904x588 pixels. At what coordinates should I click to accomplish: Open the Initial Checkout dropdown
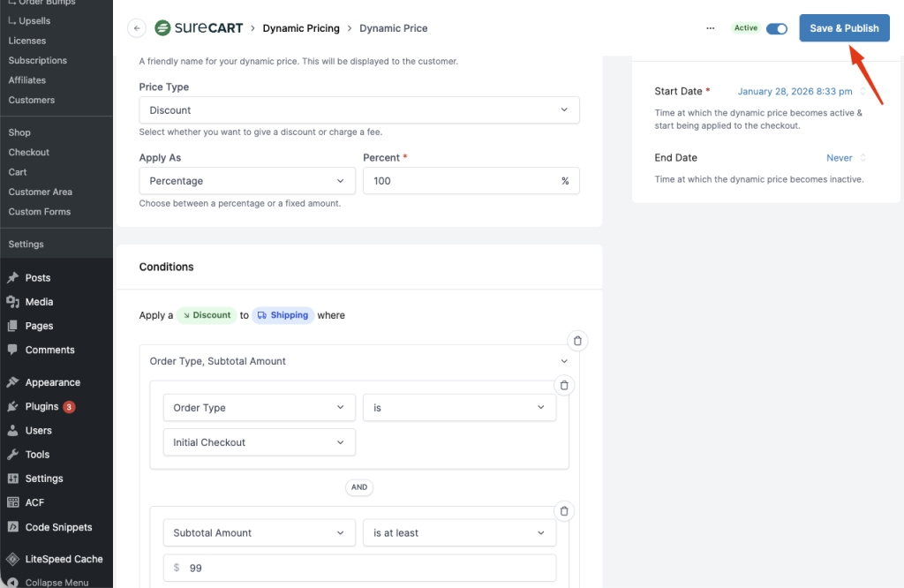260,442
